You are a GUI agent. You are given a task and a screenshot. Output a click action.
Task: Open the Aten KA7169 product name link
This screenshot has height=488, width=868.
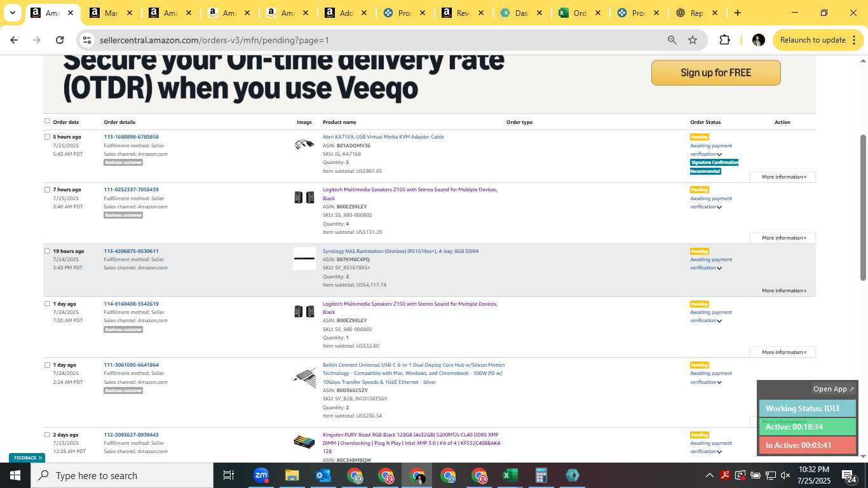[x=383, y=137]
